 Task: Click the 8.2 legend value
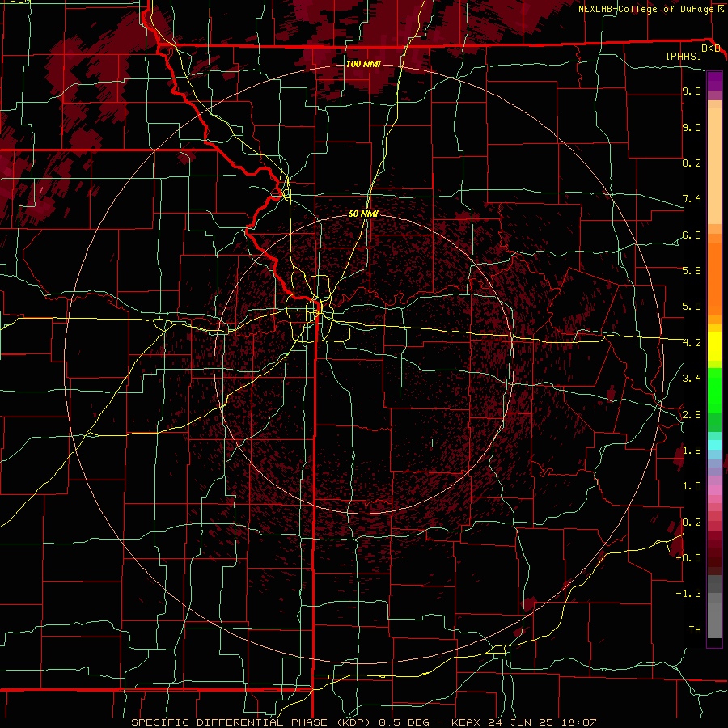(692, 163)
